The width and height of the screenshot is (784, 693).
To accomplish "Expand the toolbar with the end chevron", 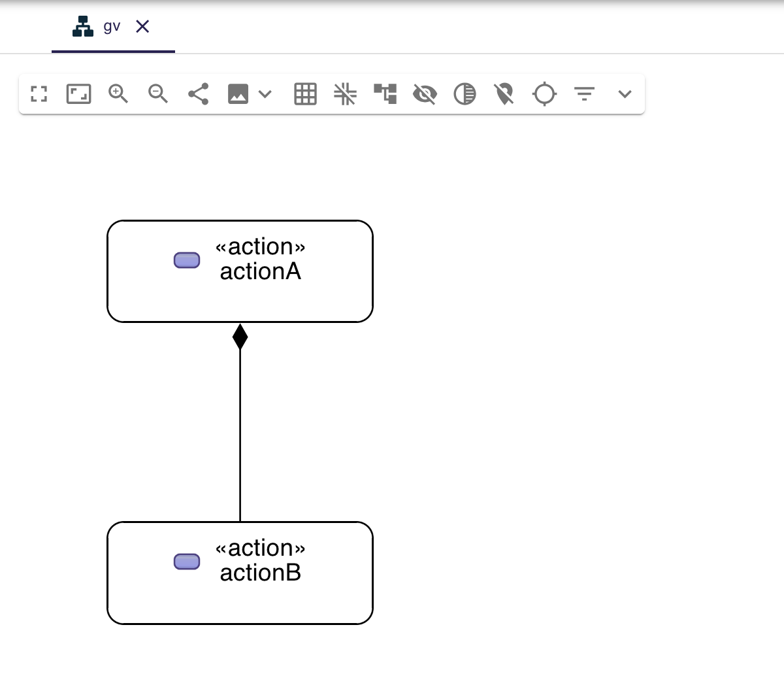I will 625,94.
